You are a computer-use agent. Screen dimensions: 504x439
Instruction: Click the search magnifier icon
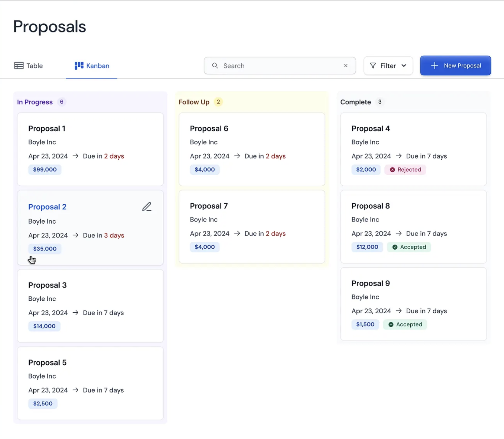pyautogui.click(x=215, y=65)
